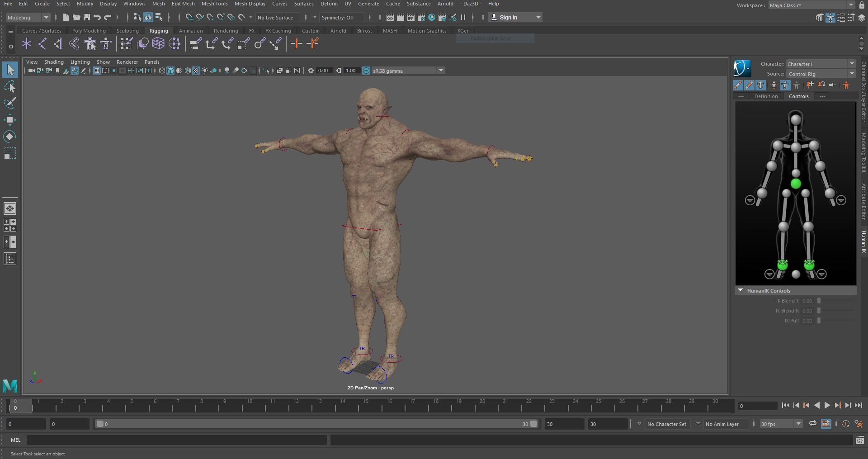The height and width of the screenshot is (459, 868).
Task: Open the HumanIK skeleton shelf icon
Action: click(106, 44)
